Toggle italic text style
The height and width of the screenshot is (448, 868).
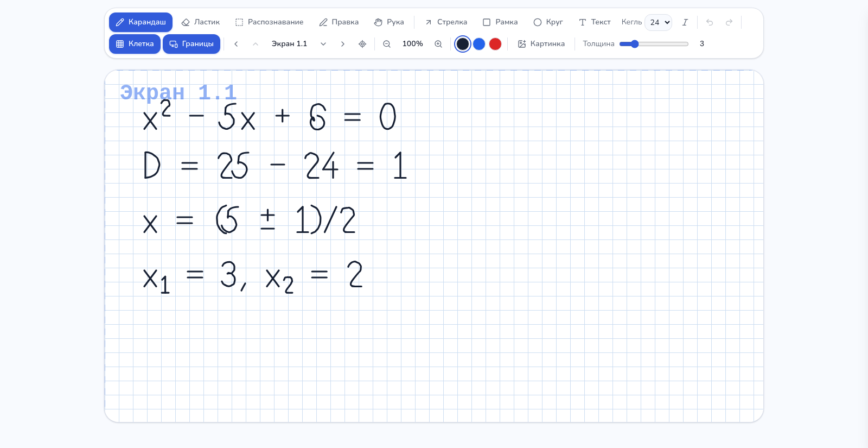[685, 22]
